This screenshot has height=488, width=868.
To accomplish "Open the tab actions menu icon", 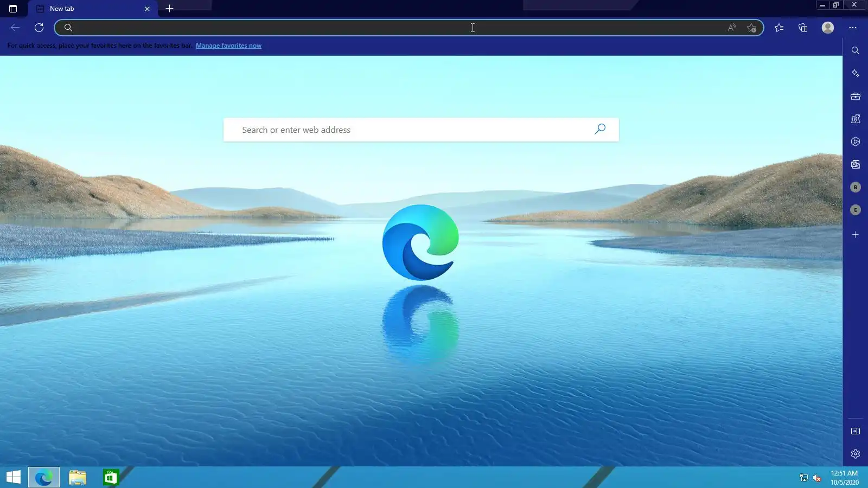I will pos(13,9).
